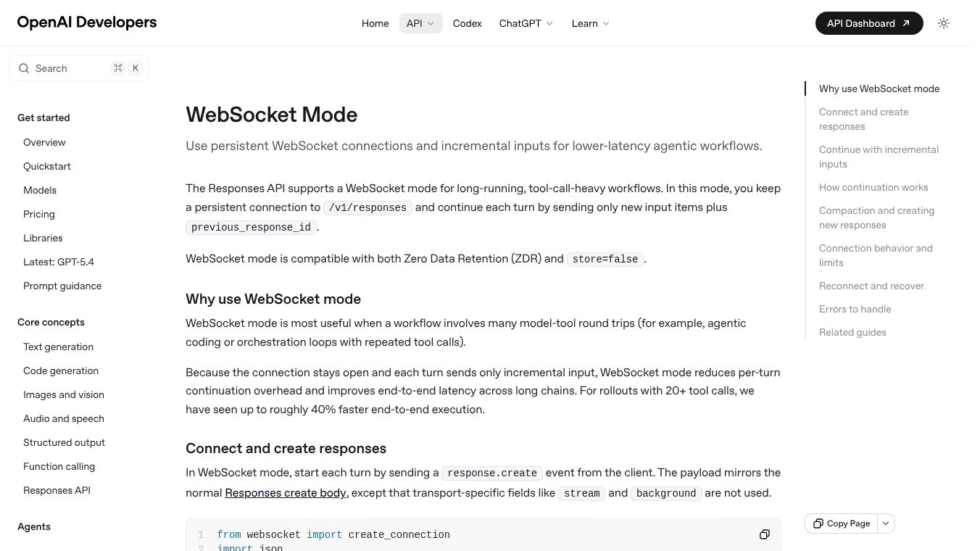Toggle the theme with the sun icon

[944, 22]
